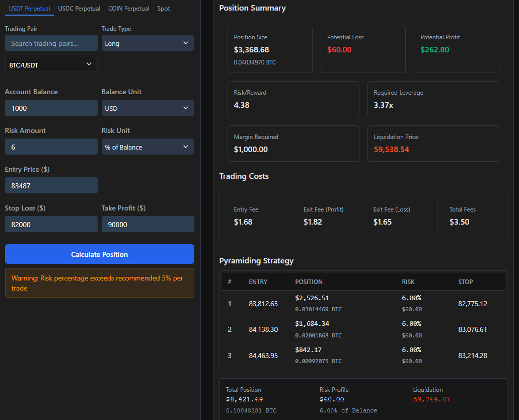
Task: Click the pyramiding Liquidation value 59,769.87
Action: 431,399
